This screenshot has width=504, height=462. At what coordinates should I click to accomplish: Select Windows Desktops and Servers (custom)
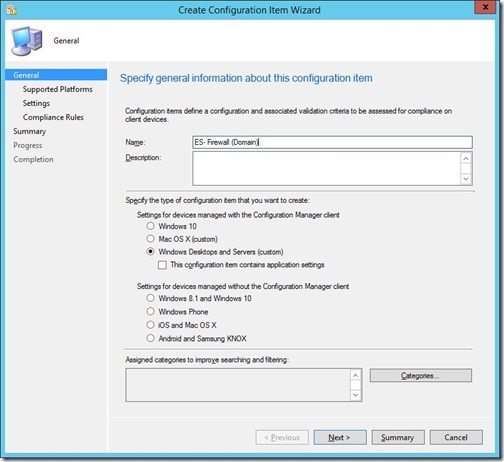150,252
